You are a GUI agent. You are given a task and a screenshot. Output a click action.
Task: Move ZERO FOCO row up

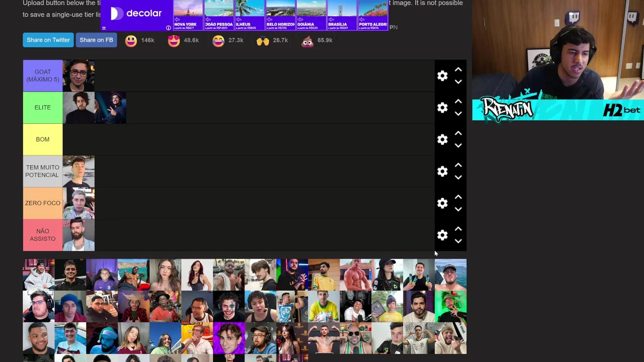[458, 197]
